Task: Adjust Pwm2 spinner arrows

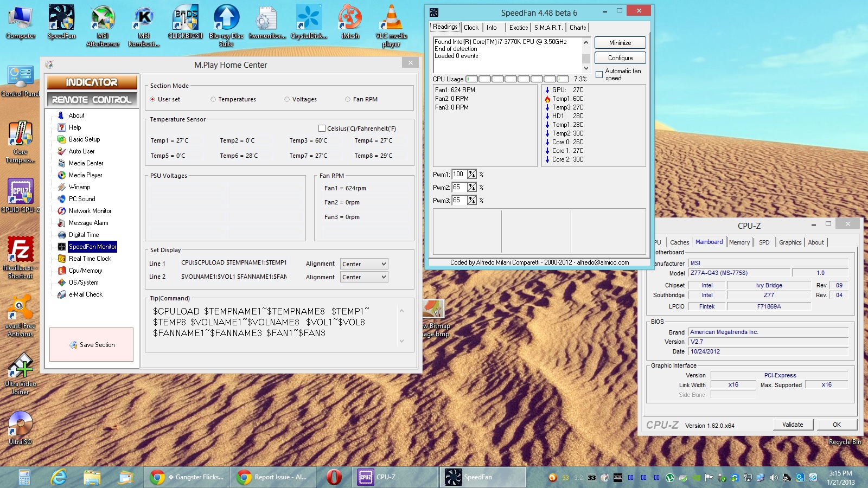Action: [472, 187]
